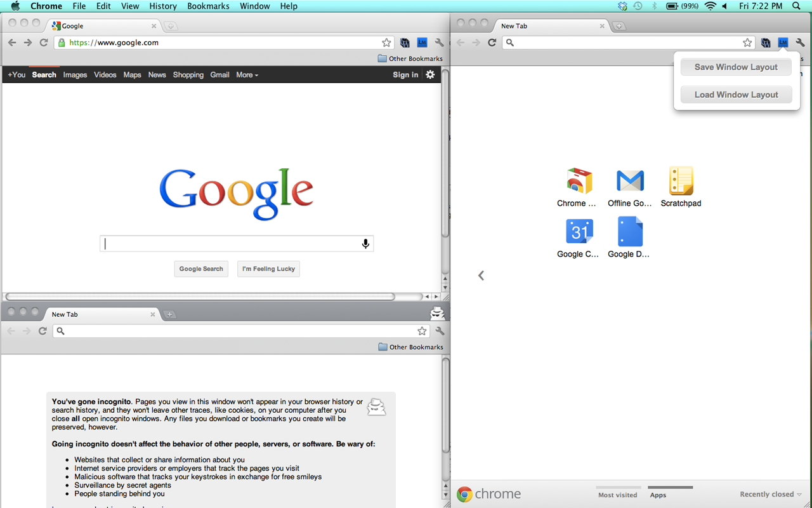Click microphone voice search icon
This screenshot has height=508, width=812.
365,244
